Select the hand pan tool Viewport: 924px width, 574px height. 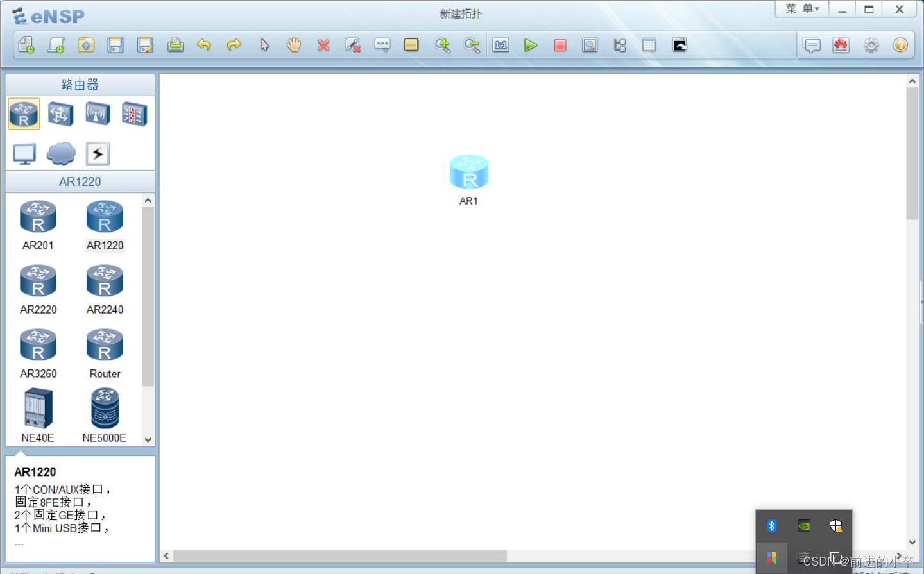(294, 45)
